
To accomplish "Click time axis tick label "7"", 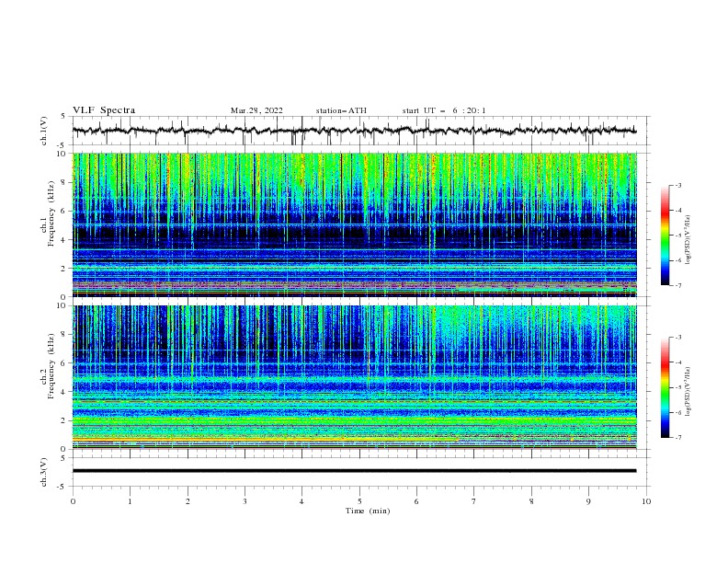I will pyautogui.click(x=474, y=501).
